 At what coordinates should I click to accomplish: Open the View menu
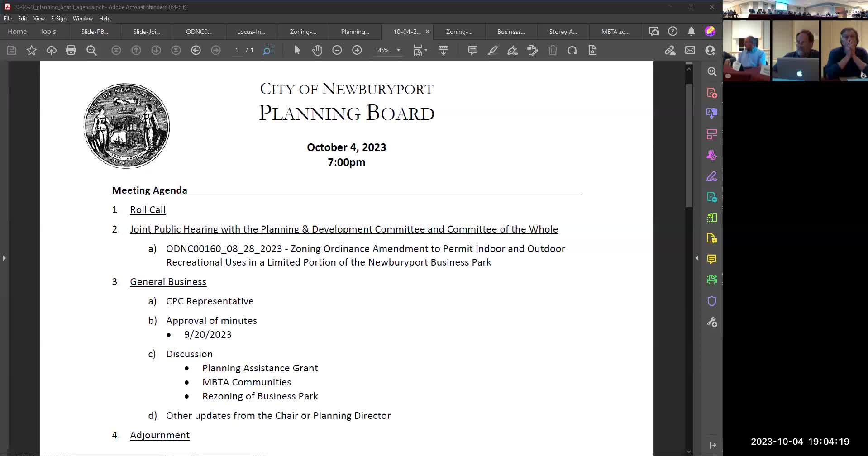coord(39,19)
